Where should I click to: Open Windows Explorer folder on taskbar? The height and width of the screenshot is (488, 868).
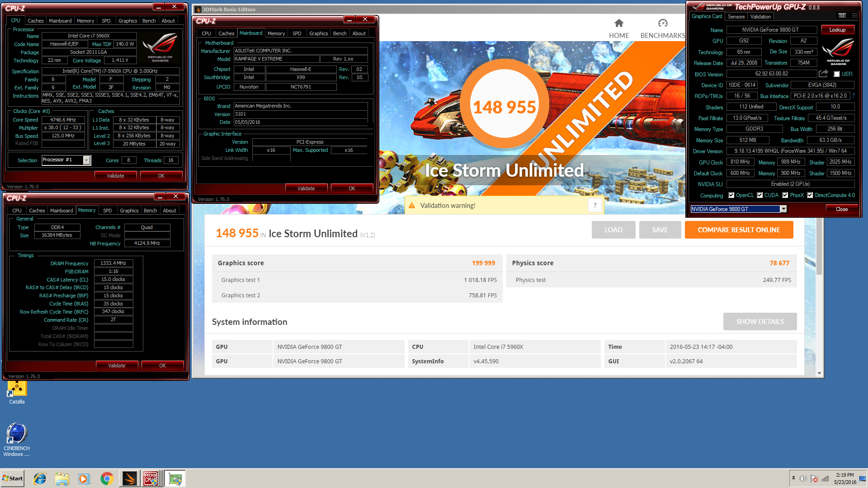(x=62, y=479)
